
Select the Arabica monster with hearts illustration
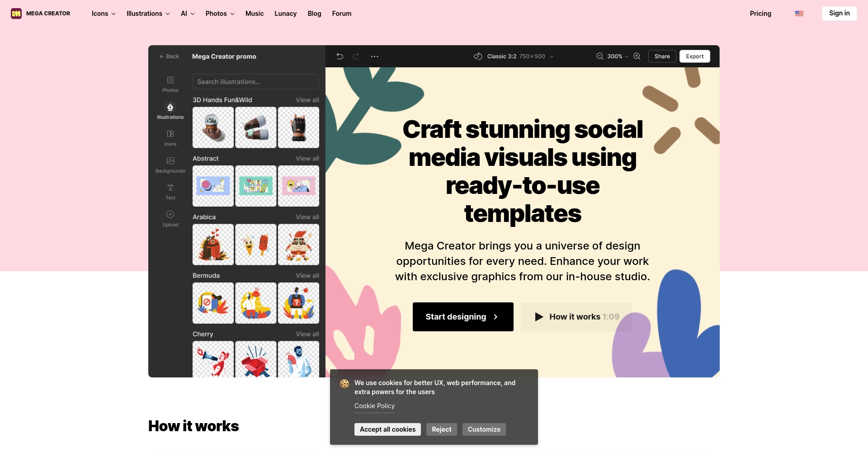coord(213,245)
